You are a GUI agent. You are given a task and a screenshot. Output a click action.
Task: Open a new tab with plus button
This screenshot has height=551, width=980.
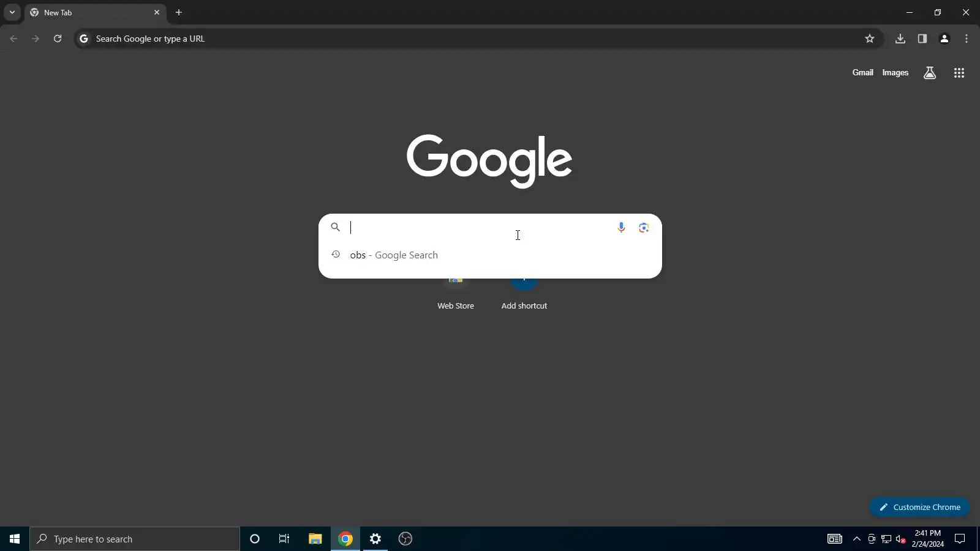point(179,12)
